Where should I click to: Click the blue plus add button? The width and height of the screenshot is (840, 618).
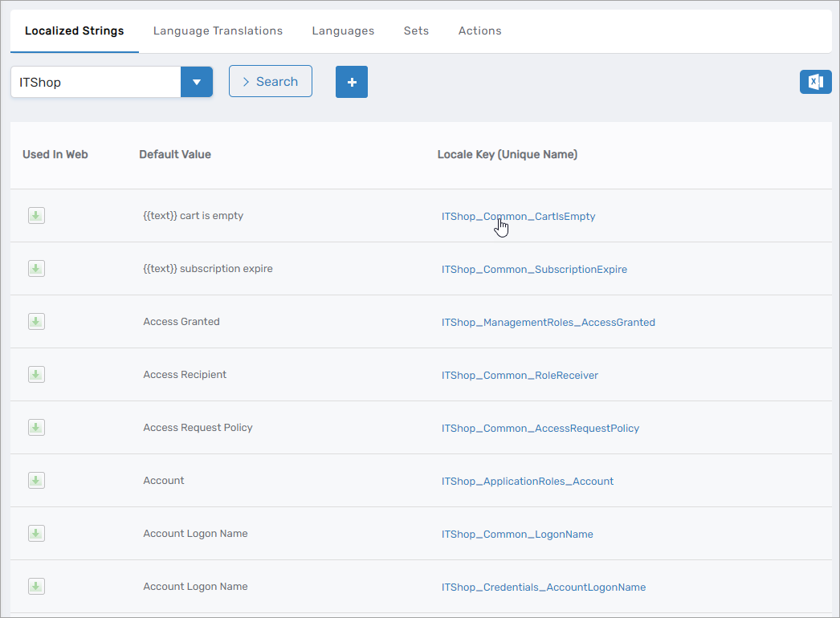(x=351, y=82)
